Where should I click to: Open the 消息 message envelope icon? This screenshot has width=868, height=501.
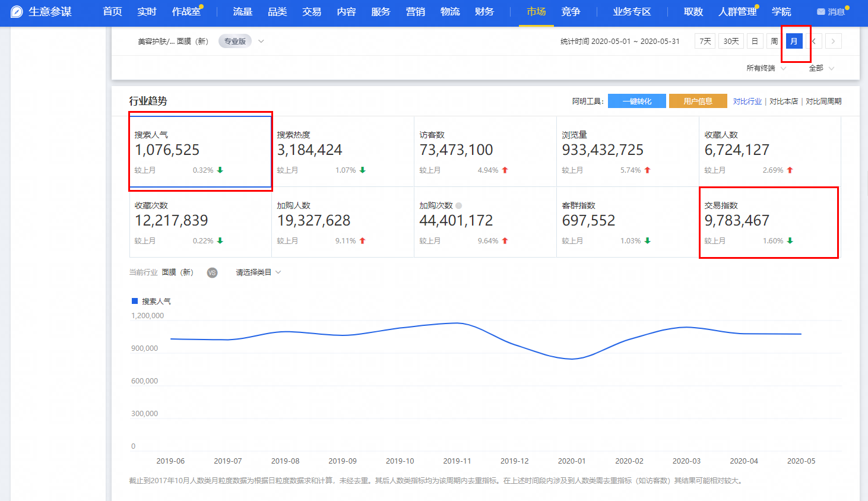click(821, 12)
